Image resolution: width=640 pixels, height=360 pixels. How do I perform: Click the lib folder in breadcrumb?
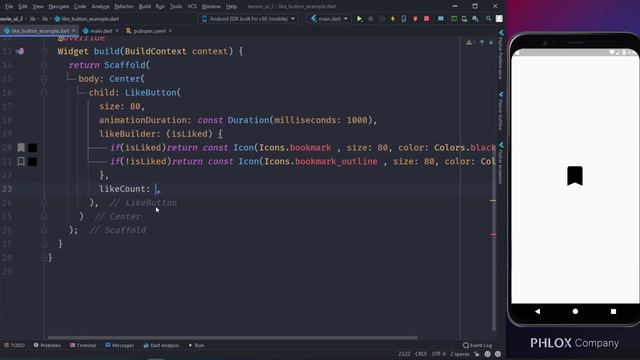44,19
